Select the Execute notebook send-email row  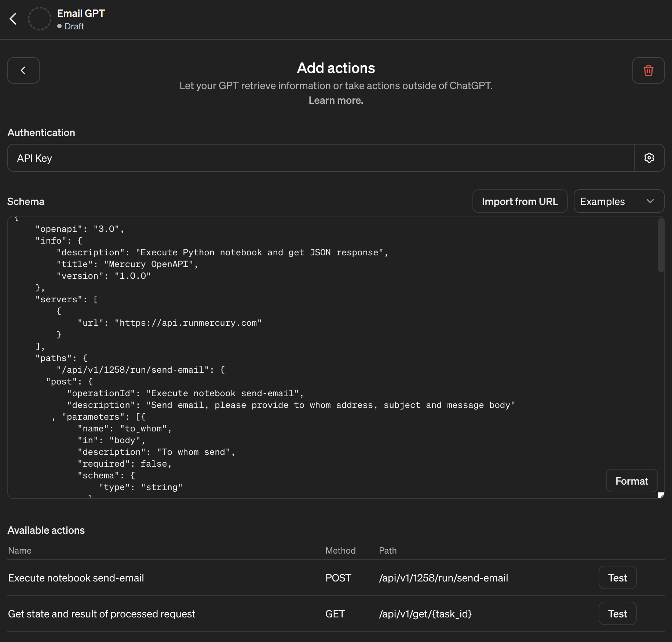pos(76,577)
